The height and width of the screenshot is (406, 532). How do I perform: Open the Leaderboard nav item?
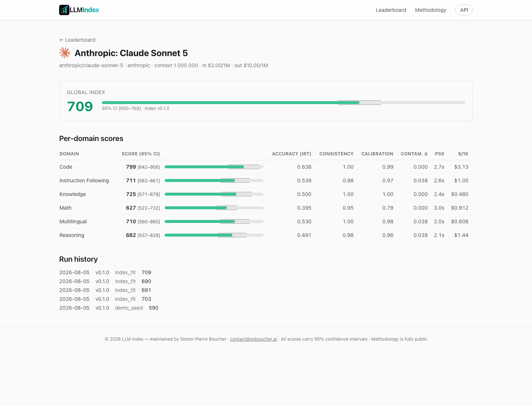(391, 10)
